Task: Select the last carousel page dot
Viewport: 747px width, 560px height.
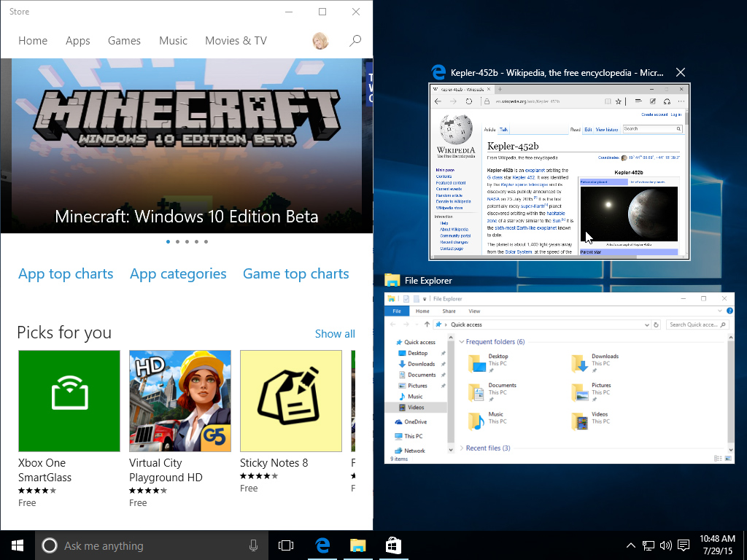Action: [206, 242]
